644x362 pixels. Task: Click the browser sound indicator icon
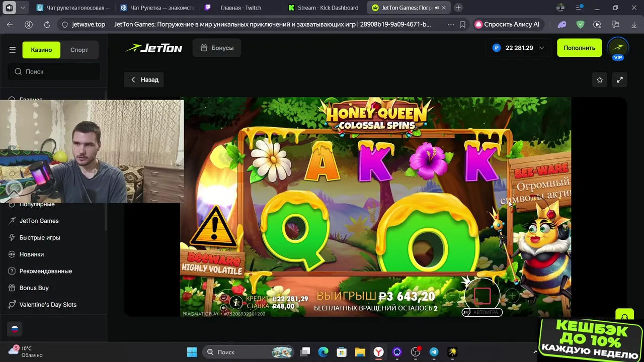9,8
